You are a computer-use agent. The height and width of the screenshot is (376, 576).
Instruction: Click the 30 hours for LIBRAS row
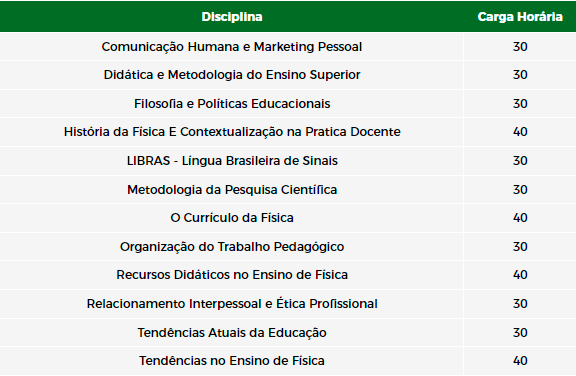coord(520,161)
